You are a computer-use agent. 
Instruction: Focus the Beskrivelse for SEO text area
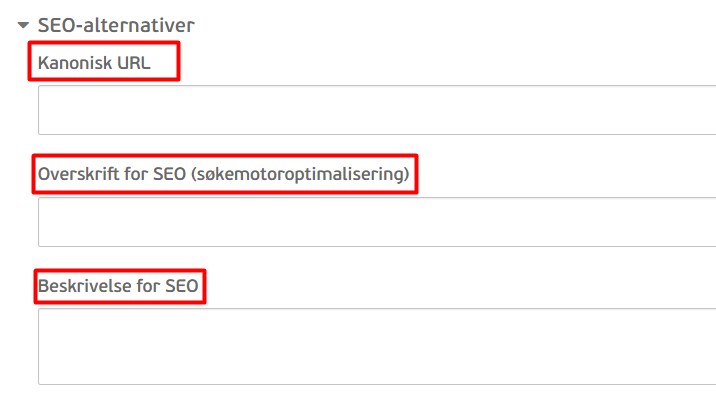click(x=377, y=347)
